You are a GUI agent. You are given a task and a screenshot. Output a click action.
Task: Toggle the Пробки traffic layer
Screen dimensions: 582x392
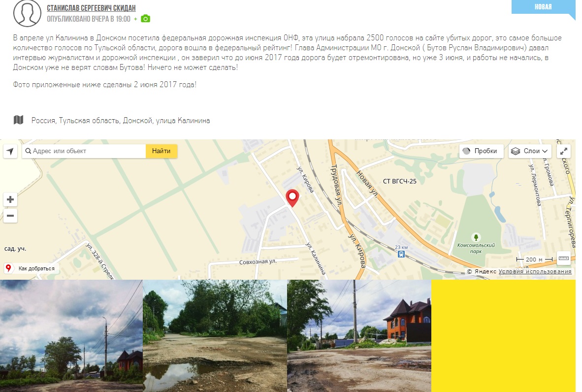coord(481,151)
